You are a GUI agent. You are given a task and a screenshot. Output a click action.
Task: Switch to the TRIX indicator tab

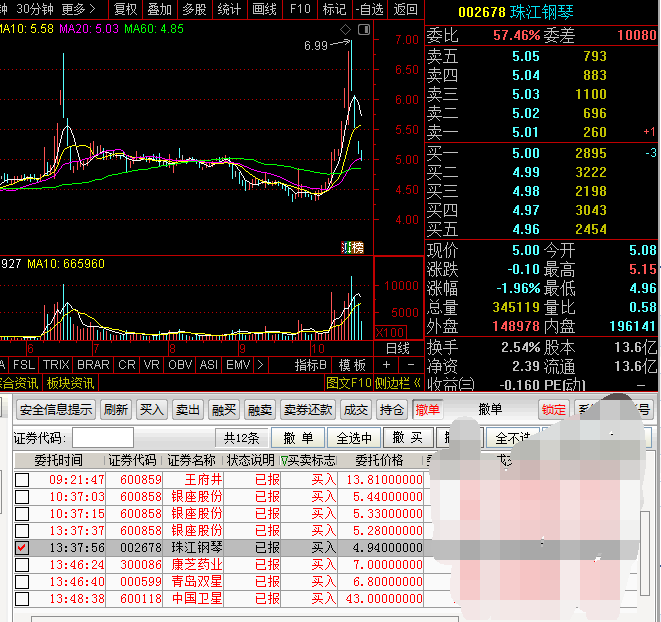pyautogui.click(x=56, y=365)
